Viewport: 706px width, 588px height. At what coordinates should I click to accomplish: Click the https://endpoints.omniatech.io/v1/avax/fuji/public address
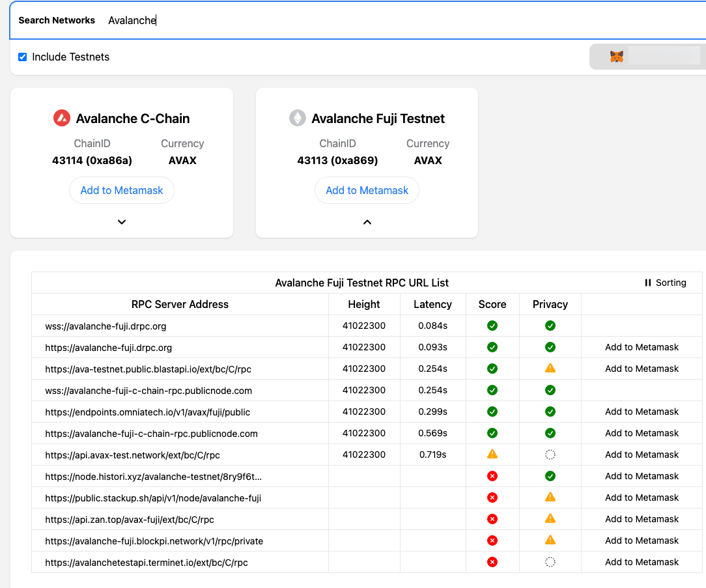(147, 412)
